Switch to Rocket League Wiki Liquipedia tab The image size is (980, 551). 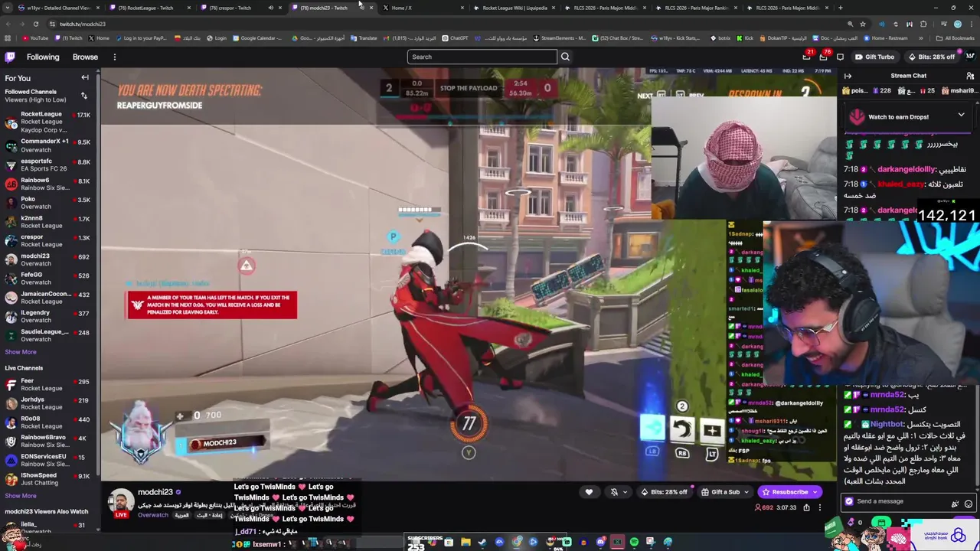[x=514, y=8]
